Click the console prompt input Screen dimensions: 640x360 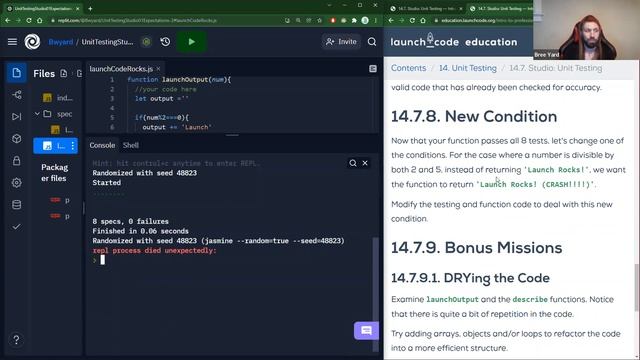click(x=102, y=260)
